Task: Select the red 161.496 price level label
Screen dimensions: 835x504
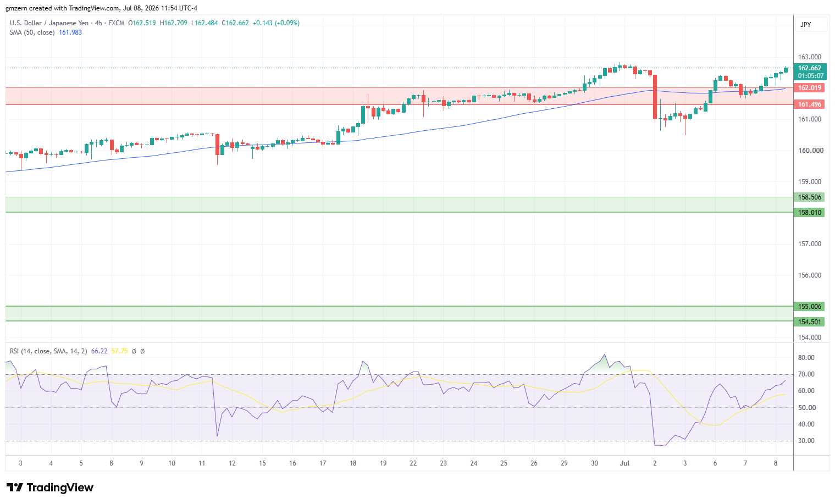Action: pyautogui.click(x=810, y=104)
